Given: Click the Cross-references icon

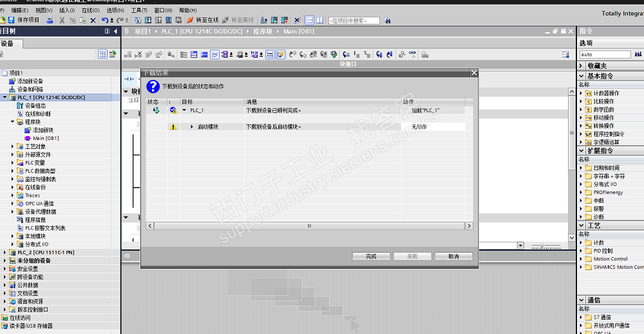Looking at the screenshot, I should (x=297, y=20).
